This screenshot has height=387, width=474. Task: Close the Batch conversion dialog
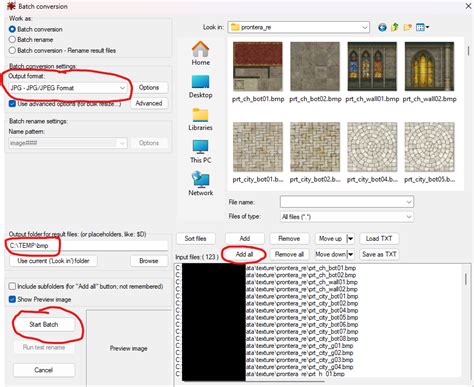pyautogui.click(x=468, y=6)
